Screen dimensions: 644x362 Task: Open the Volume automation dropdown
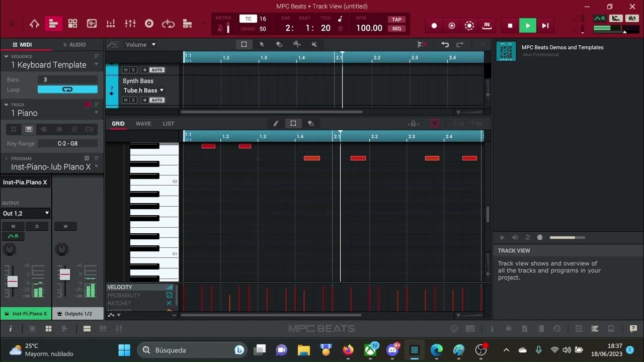(141, 45)
